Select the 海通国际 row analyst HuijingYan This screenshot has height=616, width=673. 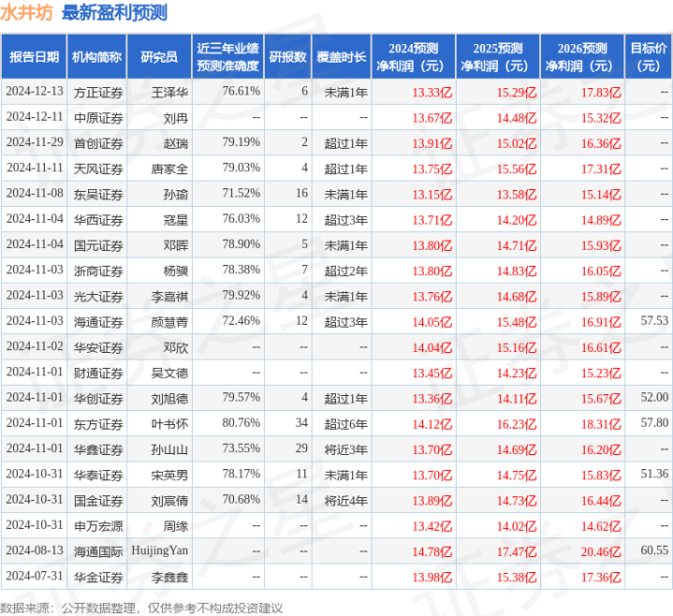coord(160,550)
